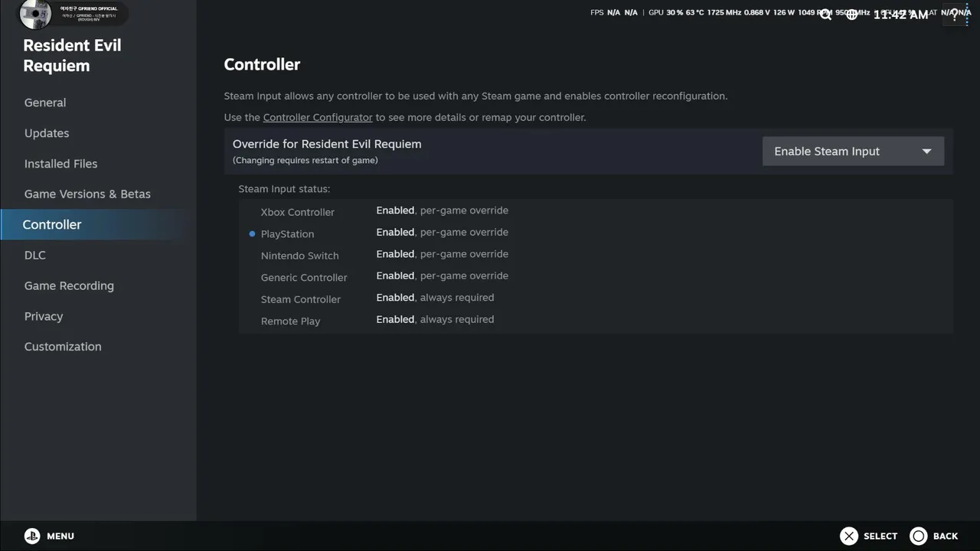Select Installed Files in the sidebar
Viewport: 980px width, 551px height.
(x=60, y=164)
